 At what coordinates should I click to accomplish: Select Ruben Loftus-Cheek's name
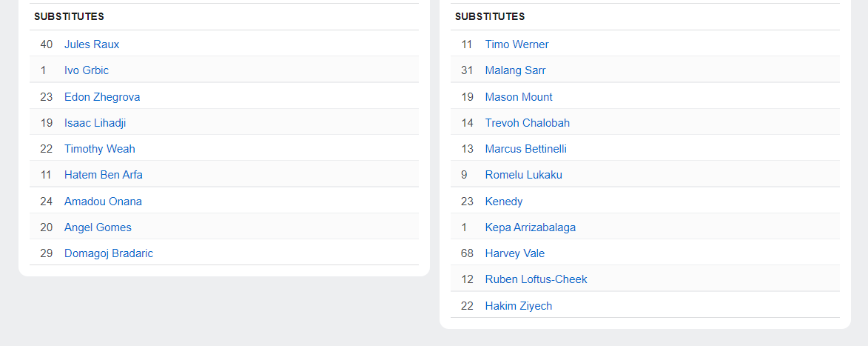point(536,279)
